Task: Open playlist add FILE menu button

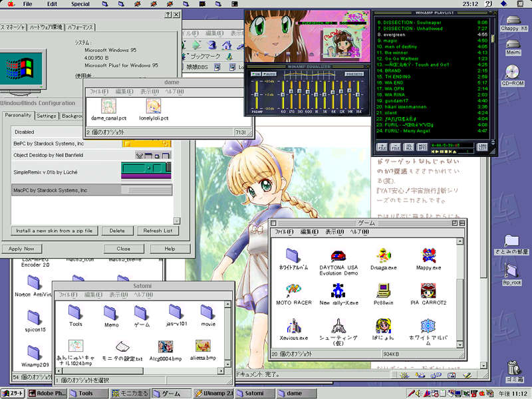Action: [382, 146]
